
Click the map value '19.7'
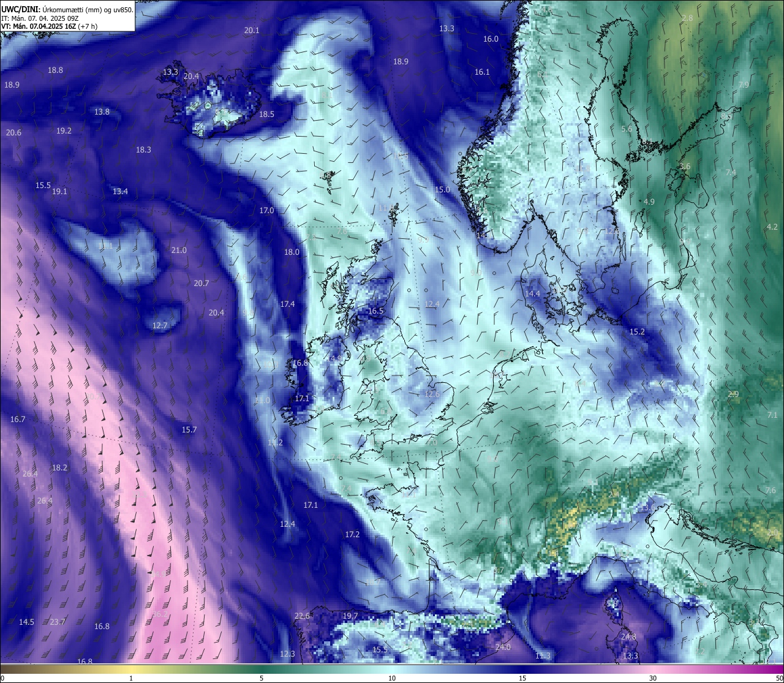pos(350,616)
